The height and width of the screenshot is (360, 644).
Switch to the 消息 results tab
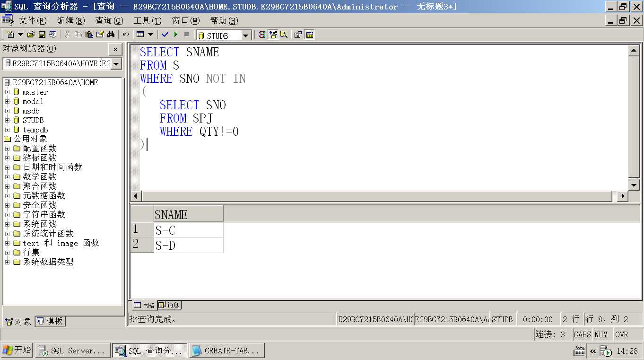click(x=169, y=305)
